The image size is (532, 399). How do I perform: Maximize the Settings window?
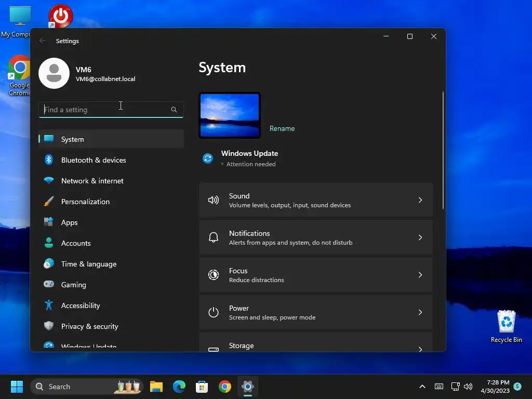[410, 36]
